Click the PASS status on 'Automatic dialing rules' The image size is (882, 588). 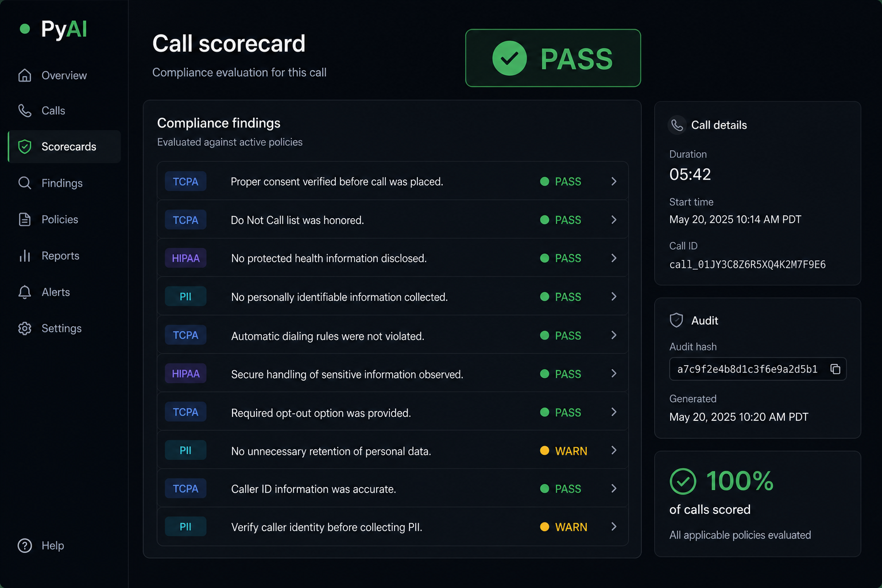click(x=561, y=335)
